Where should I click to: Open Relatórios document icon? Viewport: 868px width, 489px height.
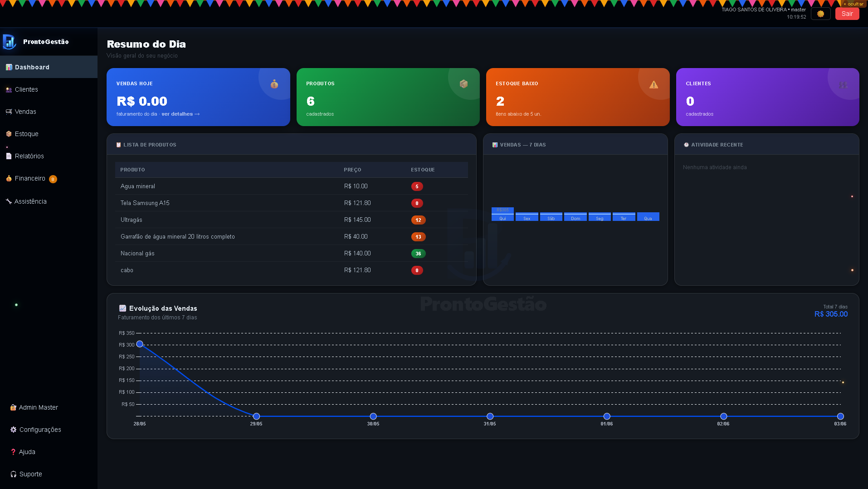[9, 156]
